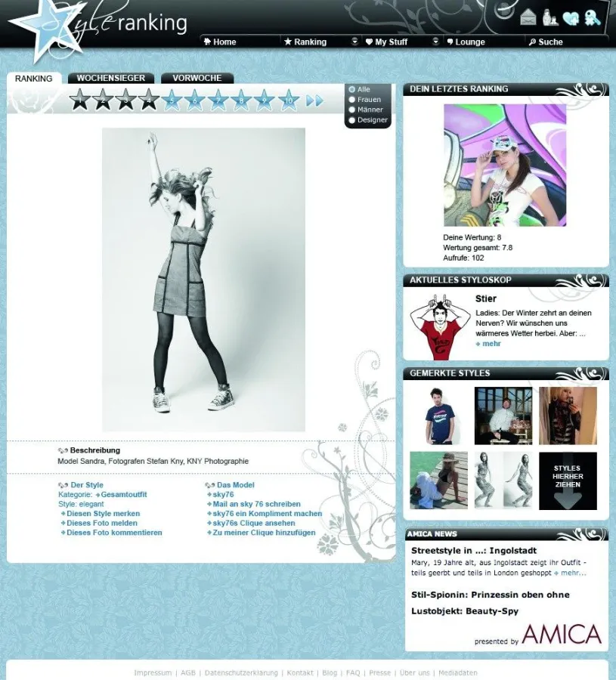
Task: Click the people community icon top right
Action: pyautogui.click(x=549, y=17)
